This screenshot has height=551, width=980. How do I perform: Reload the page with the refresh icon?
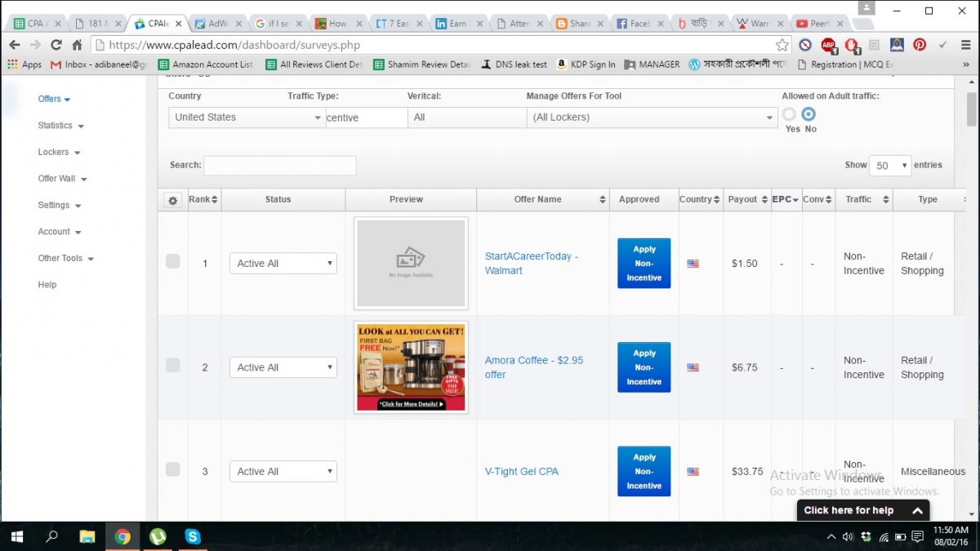56,45
